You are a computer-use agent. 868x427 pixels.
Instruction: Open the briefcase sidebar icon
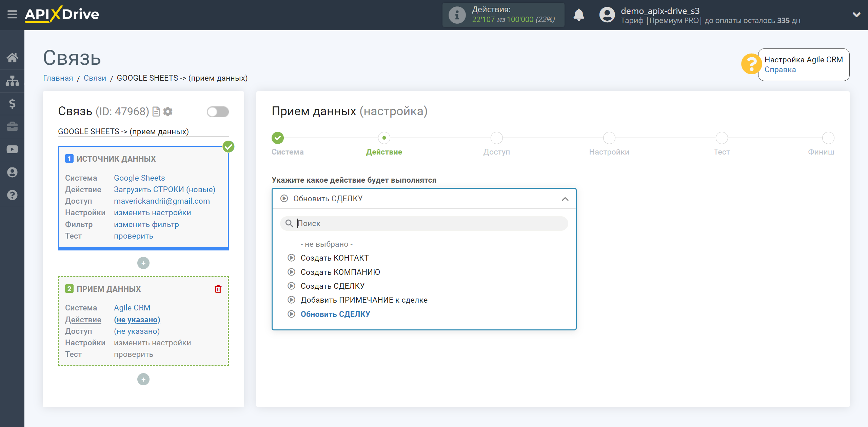(x=12, y=126)
